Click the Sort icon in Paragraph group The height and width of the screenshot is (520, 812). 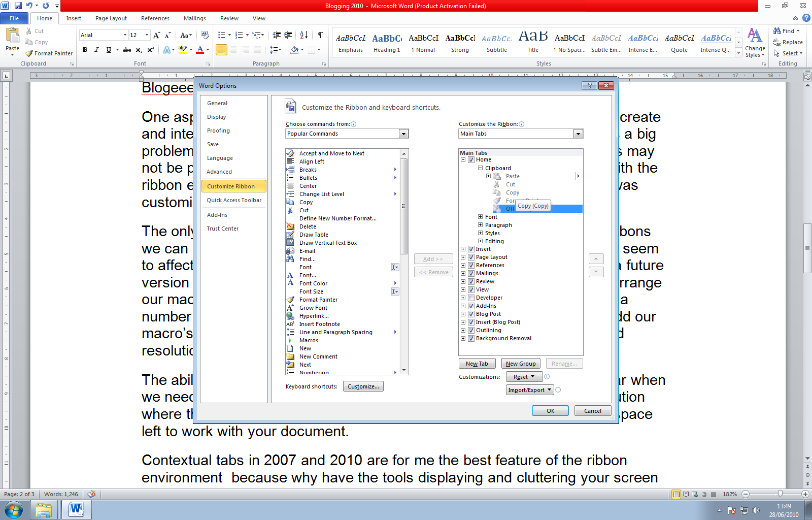click(x=303, y=35)
